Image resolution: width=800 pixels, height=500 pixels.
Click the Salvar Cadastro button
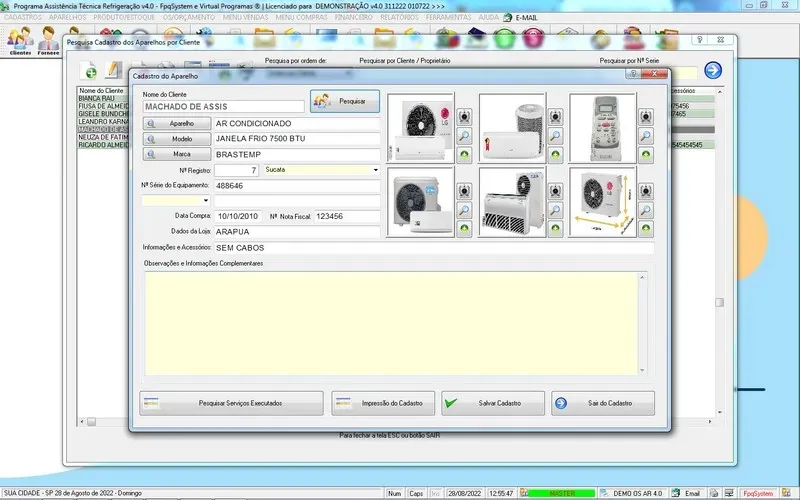point(493,403)
